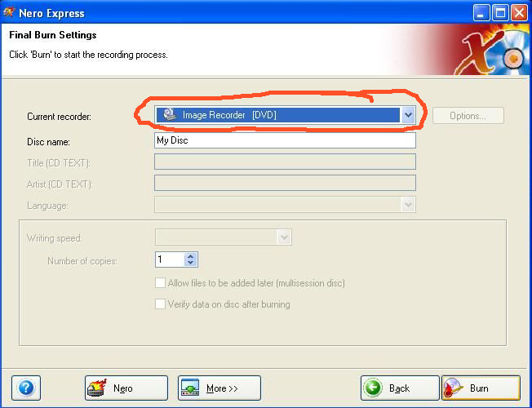This screenshot has height=408, width=532.
Task: Click the More button's download arrow icon
Action: (x=190, y=388)
